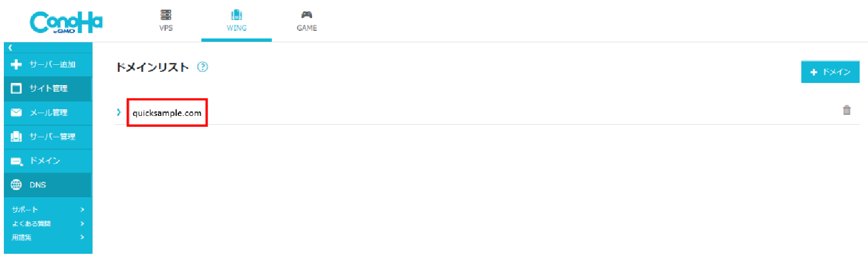Select the quicksample.com domain
The width and height of the screenshot is (868, 256).
pos(167,113)
